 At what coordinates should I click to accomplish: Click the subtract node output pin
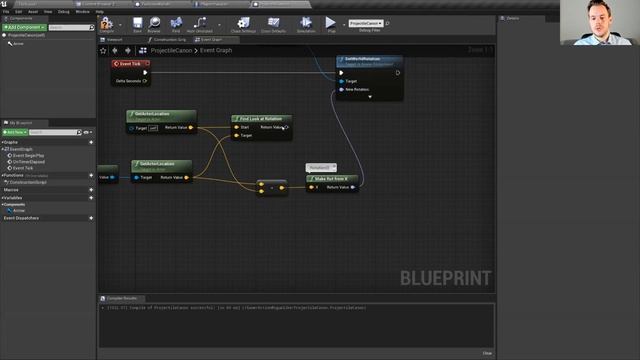tap(282, 188)
